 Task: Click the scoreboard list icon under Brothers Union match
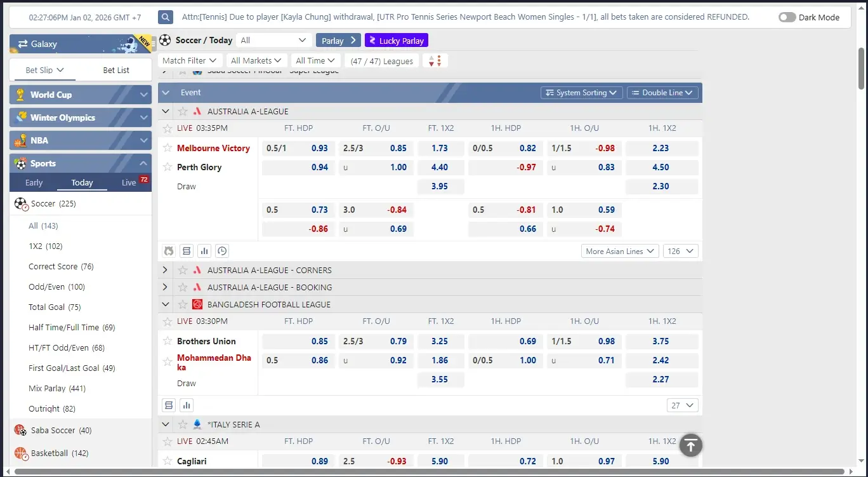pos(169,405)
